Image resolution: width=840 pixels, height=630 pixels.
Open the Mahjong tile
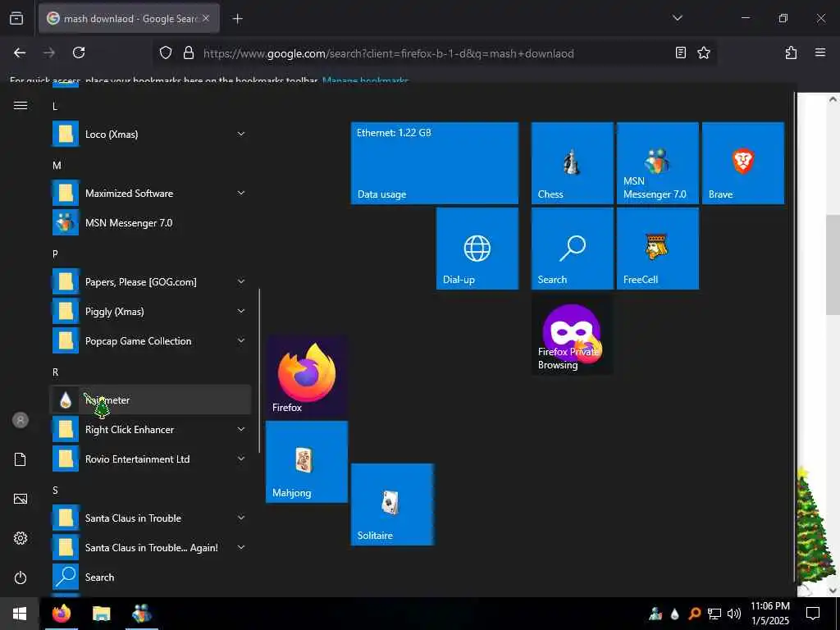(x=307, y=462)
